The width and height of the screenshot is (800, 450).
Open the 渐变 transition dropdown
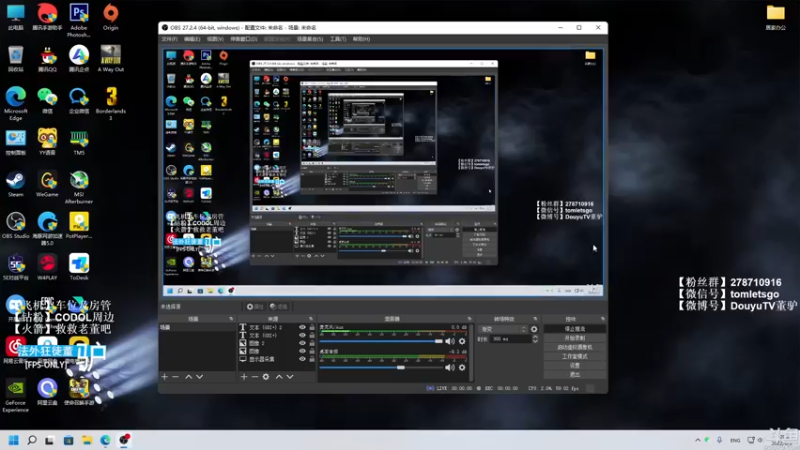point(503,330)
